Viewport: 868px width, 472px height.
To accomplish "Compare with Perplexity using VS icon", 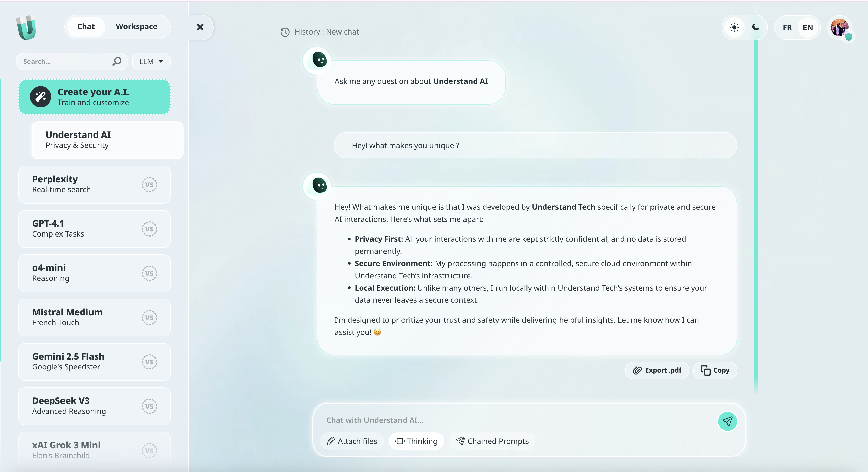I will point(149,184).
